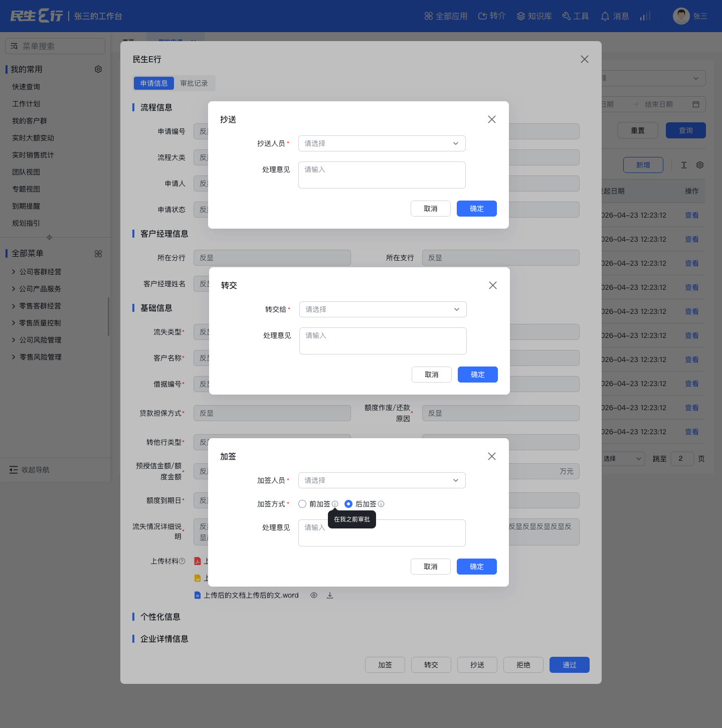Click the 加签 button at dialog bottom
Viewport: 722px width, 728px height.
[x=385, y=665]
